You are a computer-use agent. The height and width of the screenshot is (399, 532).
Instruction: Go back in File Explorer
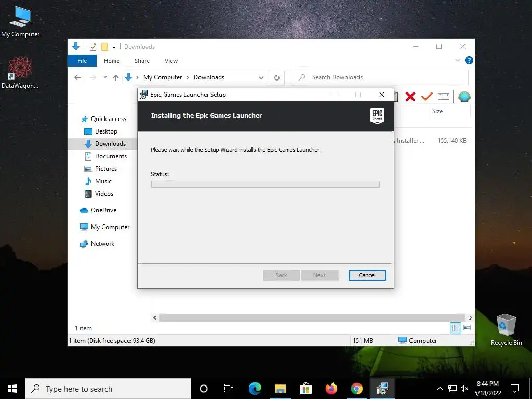pyautogui.click(x=77, y=77)
